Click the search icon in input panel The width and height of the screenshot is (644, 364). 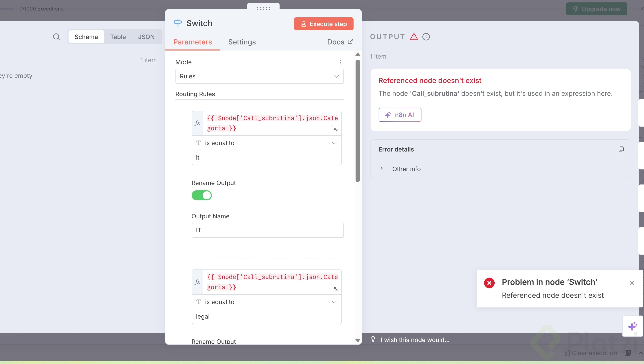(56, 37)
